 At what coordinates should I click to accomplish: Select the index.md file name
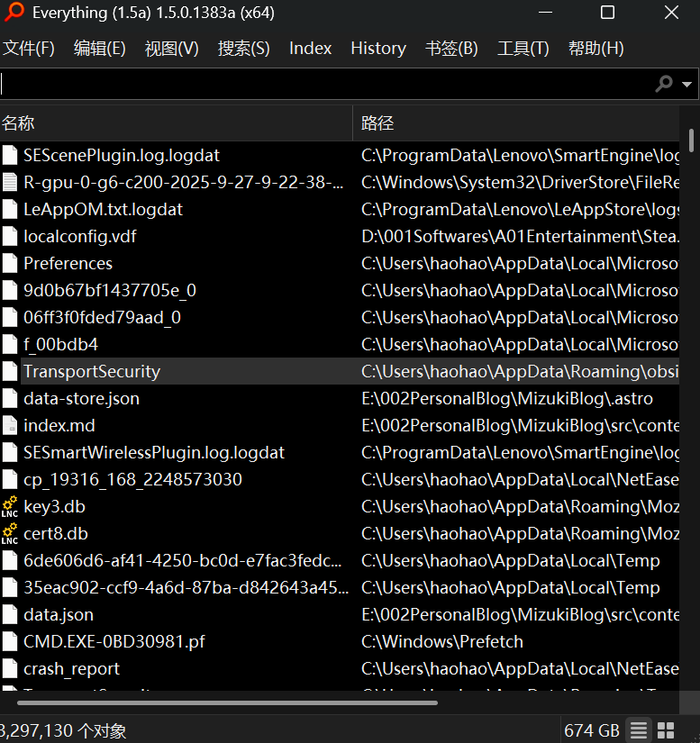click(59, 425)
